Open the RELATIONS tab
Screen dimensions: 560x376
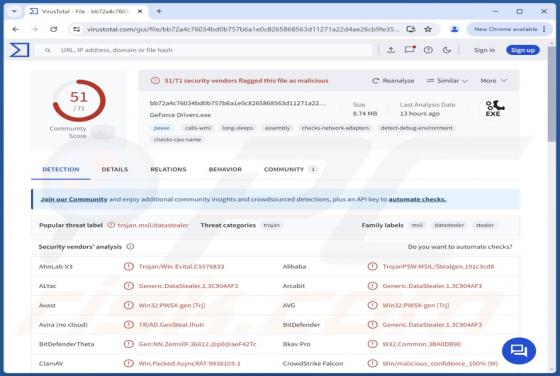pos(168,169)
